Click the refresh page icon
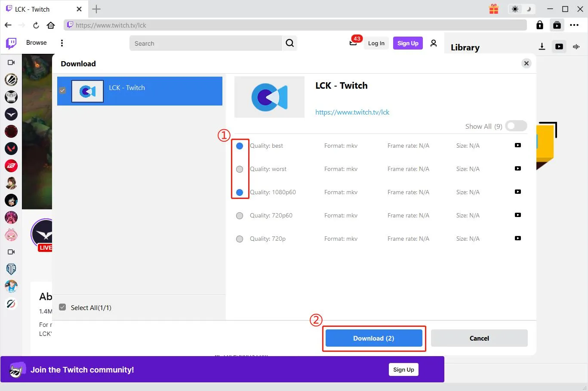Screen dimensions: 588x391 point(36,25)
